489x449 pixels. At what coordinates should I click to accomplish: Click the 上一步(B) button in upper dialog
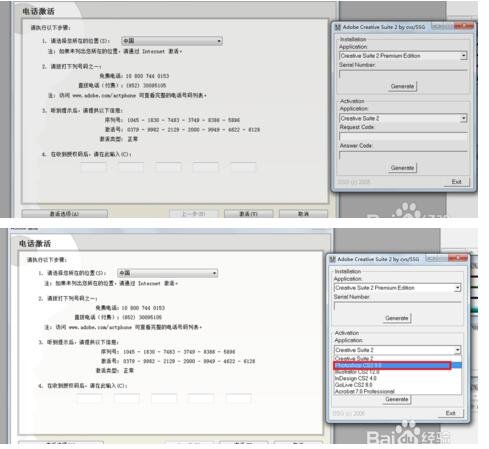194,214
